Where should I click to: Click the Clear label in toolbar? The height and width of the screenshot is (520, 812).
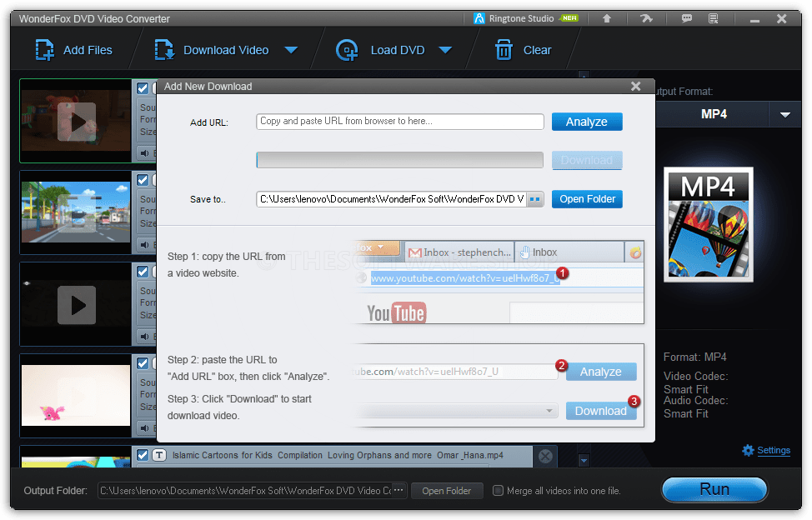pos(537,50)
